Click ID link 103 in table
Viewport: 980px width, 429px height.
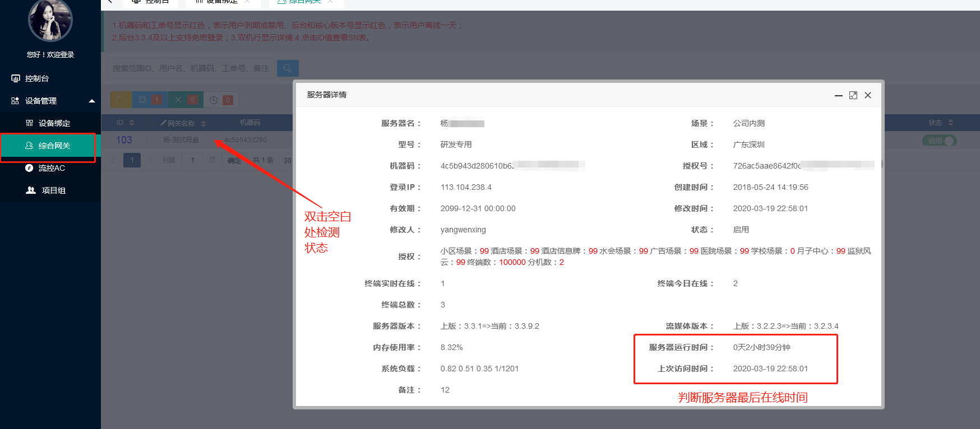[x=124, y=140]
